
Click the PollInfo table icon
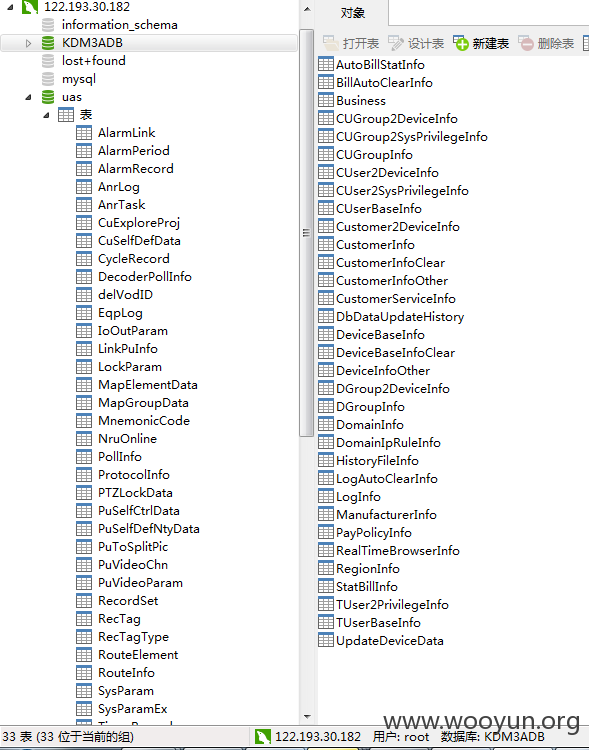(x=84, y=457)
